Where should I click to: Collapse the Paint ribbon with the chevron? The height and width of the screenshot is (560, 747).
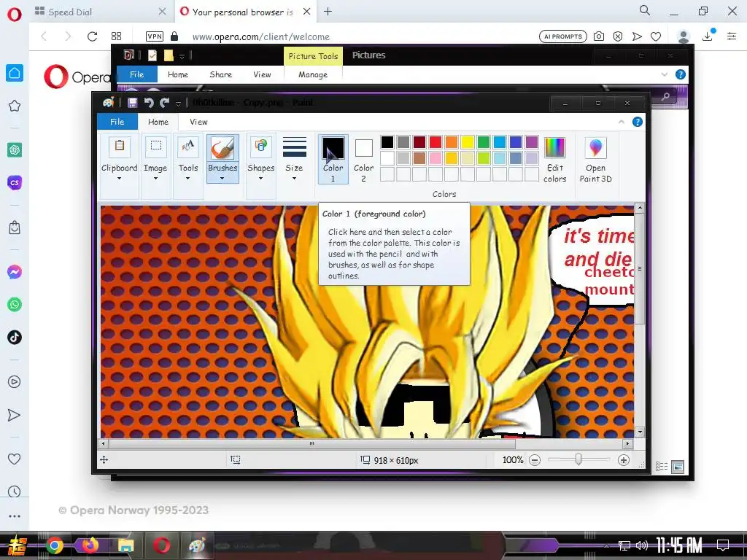pos(622,122)
